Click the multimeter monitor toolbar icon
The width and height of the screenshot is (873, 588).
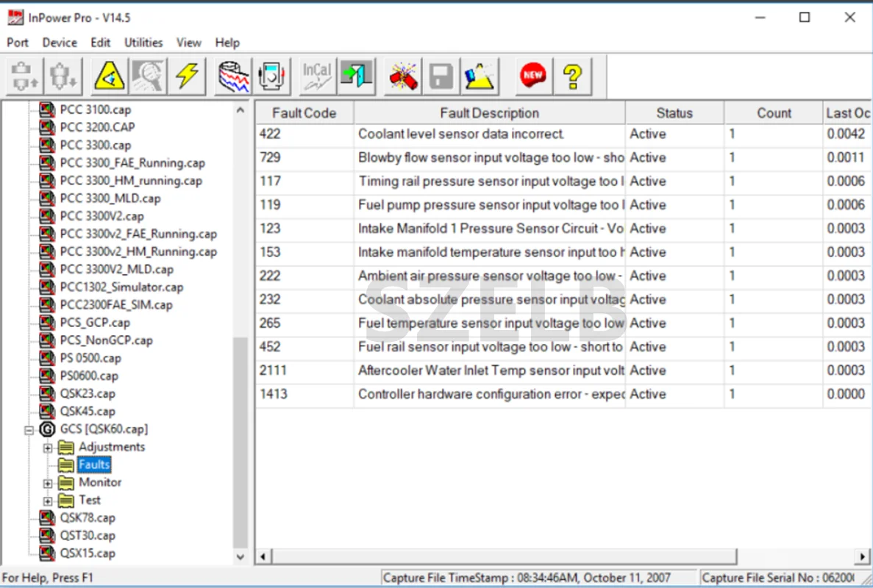(x=272, y=76)
